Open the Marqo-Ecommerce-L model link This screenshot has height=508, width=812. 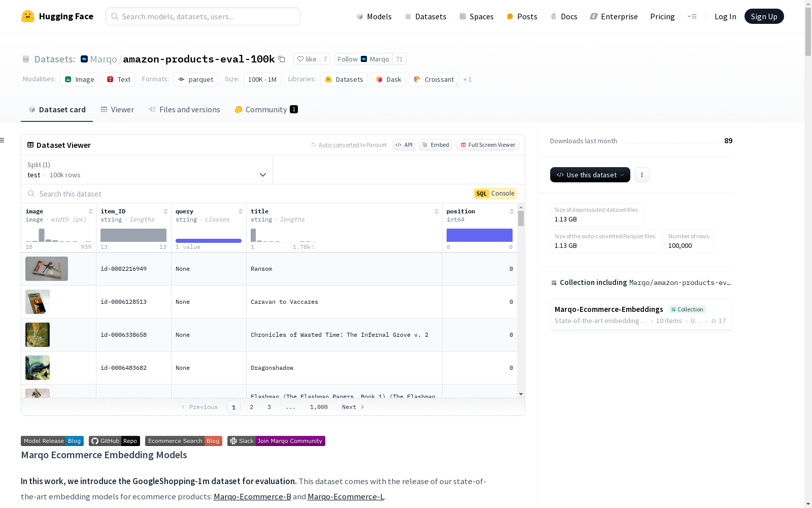[346, 496]
